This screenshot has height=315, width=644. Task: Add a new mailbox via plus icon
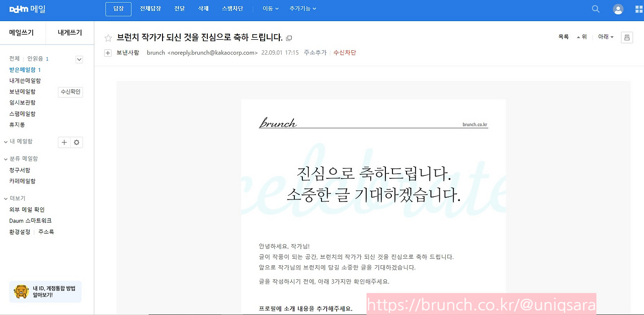coord(64,142)
